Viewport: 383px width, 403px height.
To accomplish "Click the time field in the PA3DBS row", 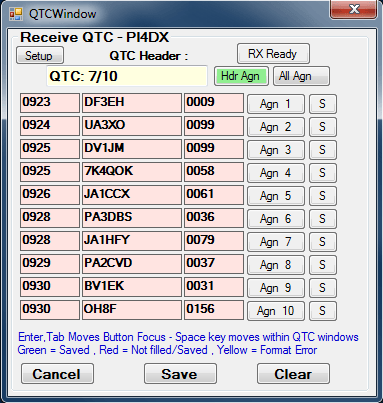I will point(50,218).
